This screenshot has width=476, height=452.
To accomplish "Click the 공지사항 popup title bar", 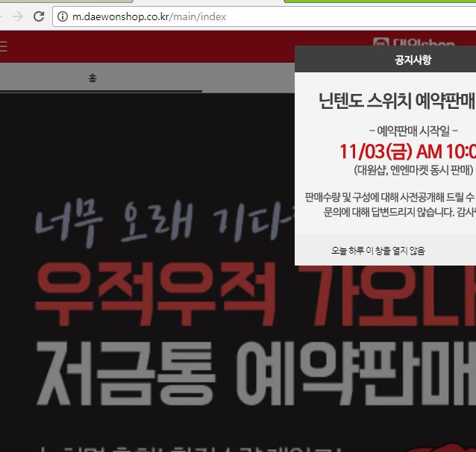I will tap(385, 60).
